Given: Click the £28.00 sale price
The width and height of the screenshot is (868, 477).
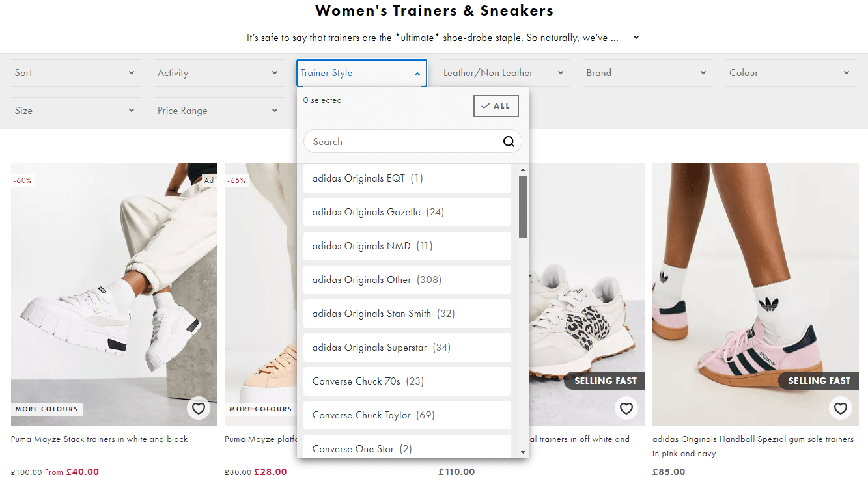Looking at the screenshot, I should 271,472.
